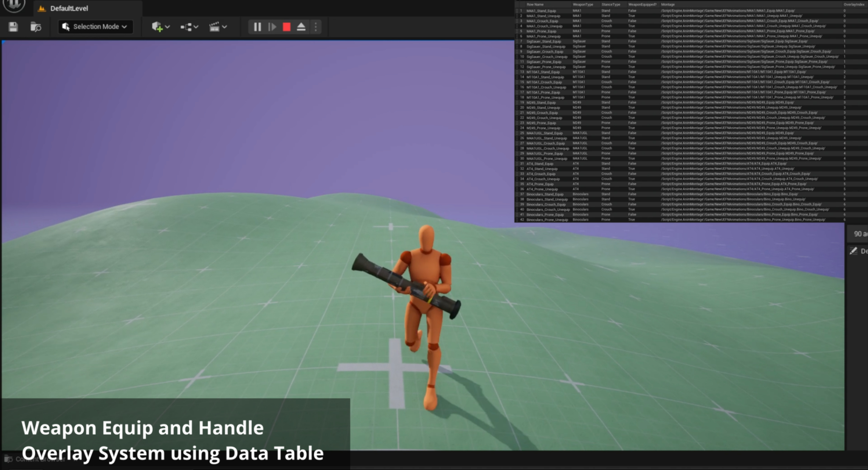Open the Blueprints toolbar dropdown
The image size is (868, 470).
tap(189, 27)
